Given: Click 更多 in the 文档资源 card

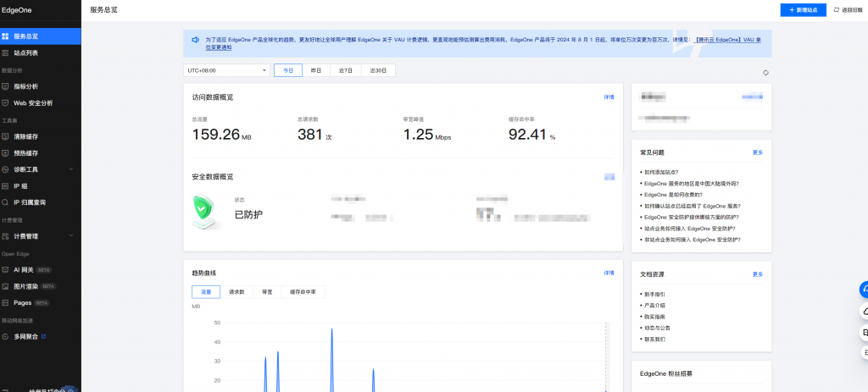Looking at the screenshot, I should point(758,274).
